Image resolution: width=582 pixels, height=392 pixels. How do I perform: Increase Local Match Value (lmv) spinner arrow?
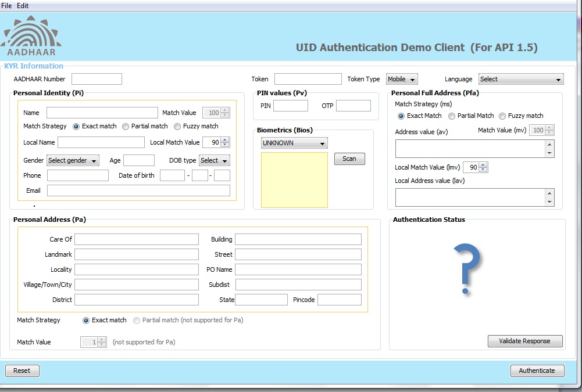click(x=483, y=165)
